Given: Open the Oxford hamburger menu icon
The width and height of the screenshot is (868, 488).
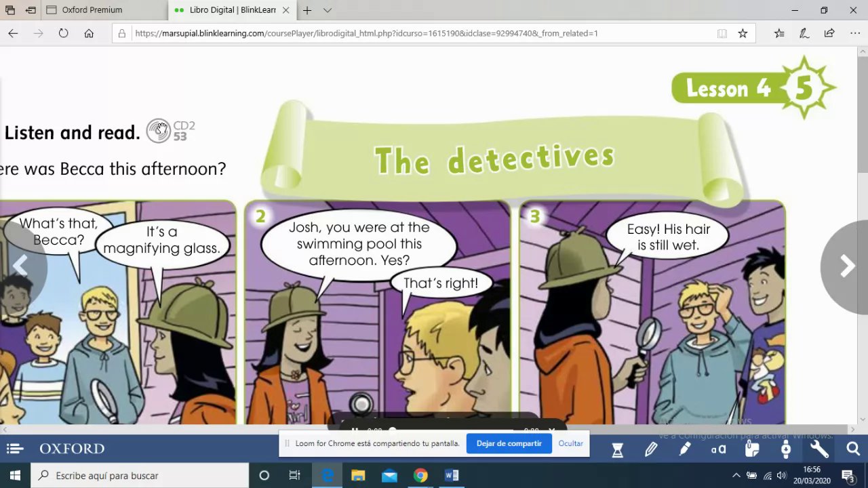Looking at the screenshot, I should 15,449.
